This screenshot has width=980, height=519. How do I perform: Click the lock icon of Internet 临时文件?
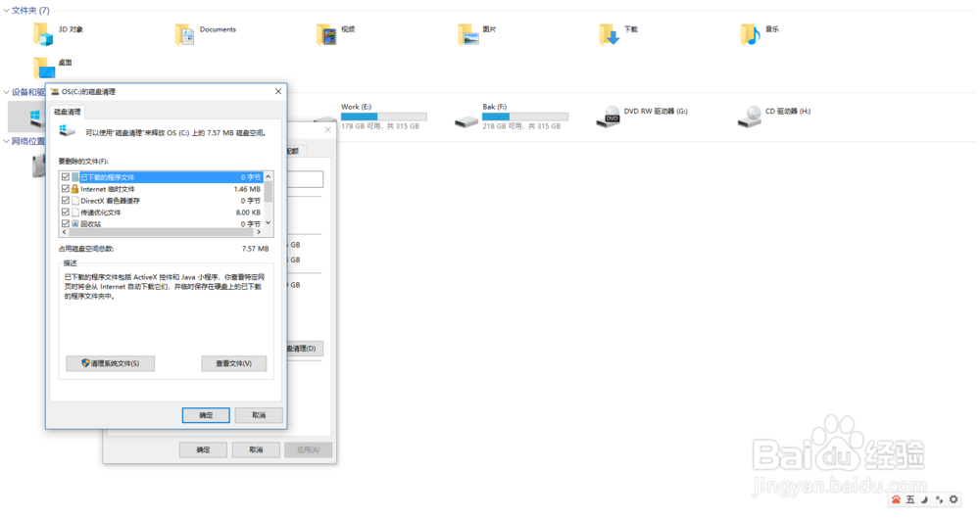[x=75, y=189]
